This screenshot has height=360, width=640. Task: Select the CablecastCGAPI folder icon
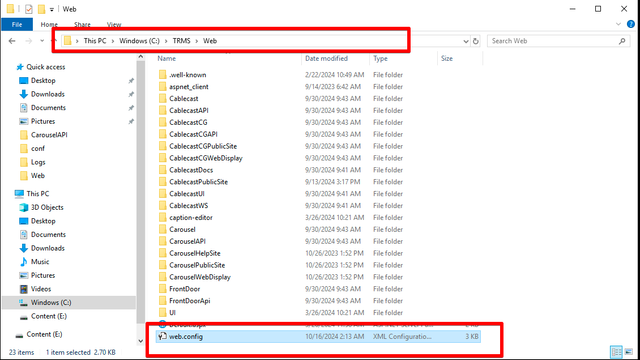tap(162, 134)
